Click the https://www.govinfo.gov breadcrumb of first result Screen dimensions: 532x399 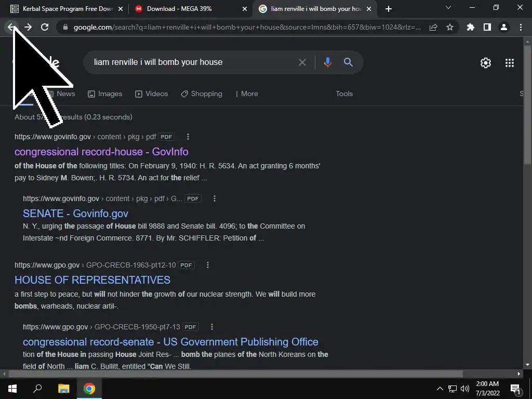pyautogui.click(x=52, y=137)
